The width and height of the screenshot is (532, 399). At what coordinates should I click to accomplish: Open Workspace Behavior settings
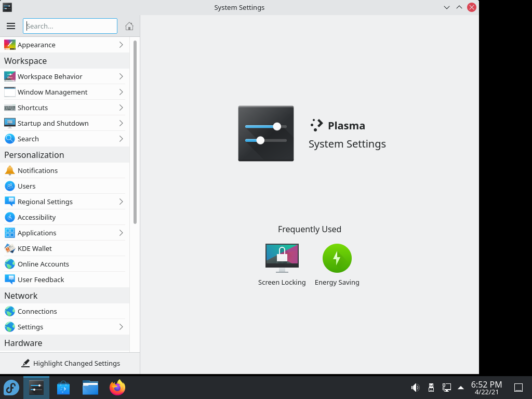coord(64,76)
